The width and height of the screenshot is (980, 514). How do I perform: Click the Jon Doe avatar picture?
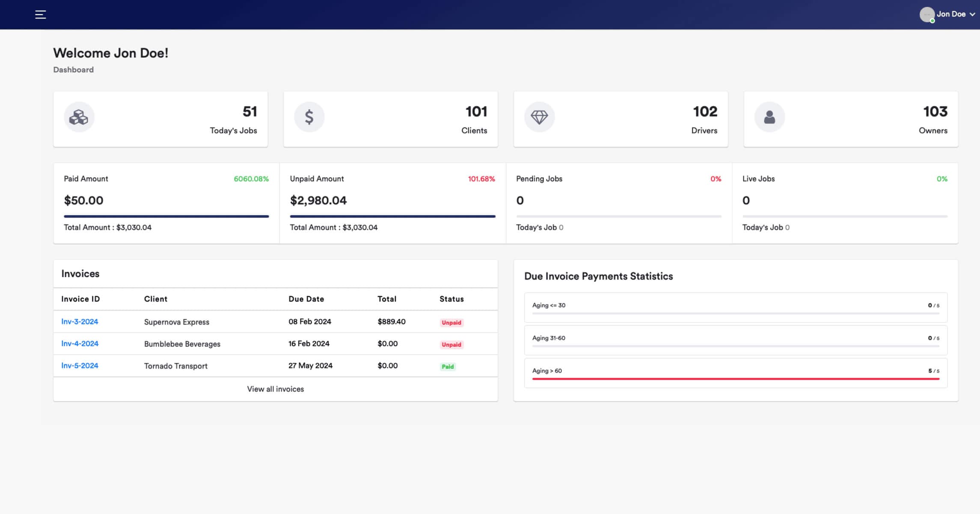(x=927, y=15)
